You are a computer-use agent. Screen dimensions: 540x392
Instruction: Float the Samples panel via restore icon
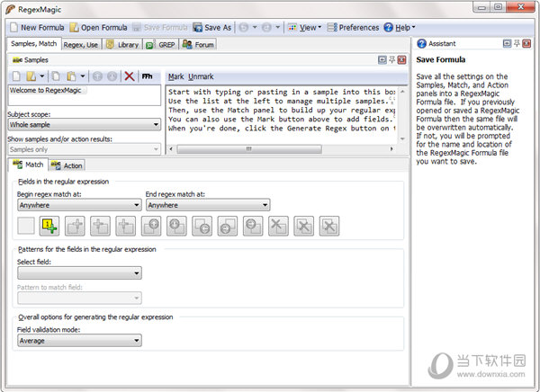pyautogui.click(x=382, y=60)
